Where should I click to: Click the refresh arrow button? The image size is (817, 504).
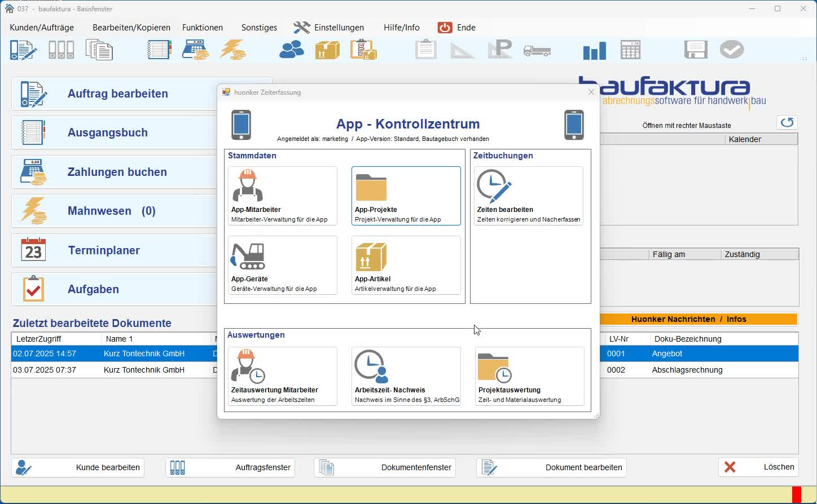[787, 122]
